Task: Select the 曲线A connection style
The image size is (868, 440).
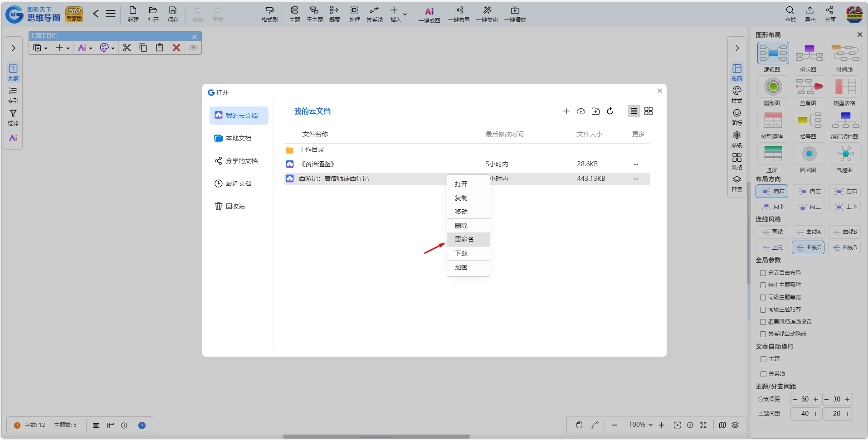Action: pyautogui.click(x=809, y=232)
